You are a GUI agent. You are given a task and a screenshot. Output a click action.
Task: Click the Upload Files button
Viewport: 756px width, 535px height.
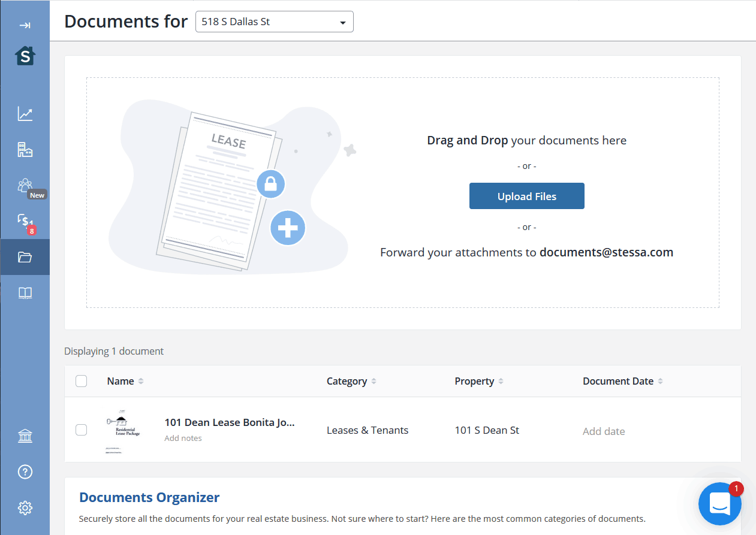click(x=526, y=197)
